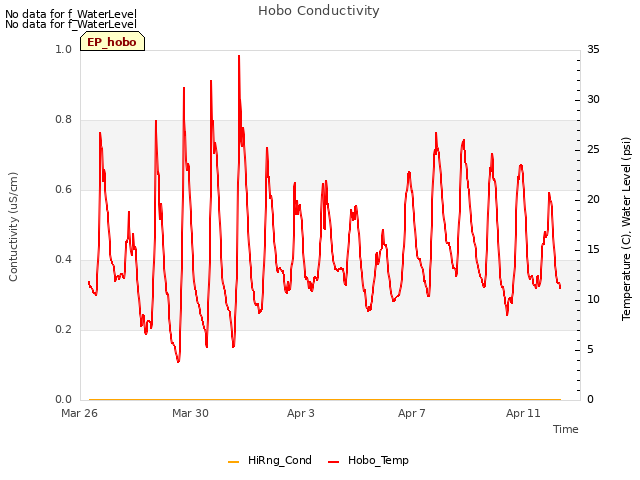Viewport: 640px width, 480px height.
Task: Click the 0.6 left axis tick label
Action: [x=63, y=190]
